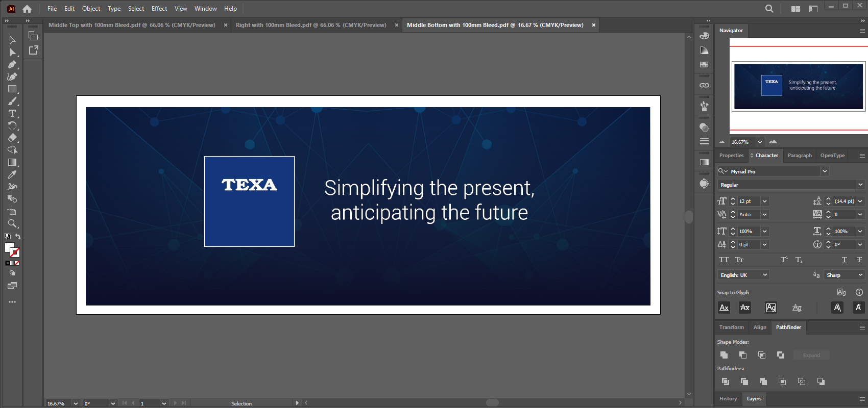This screenshot has height=408, width=868.
Task: Close the Right with 100mm Bleed tab
Action: pos(397,25)
